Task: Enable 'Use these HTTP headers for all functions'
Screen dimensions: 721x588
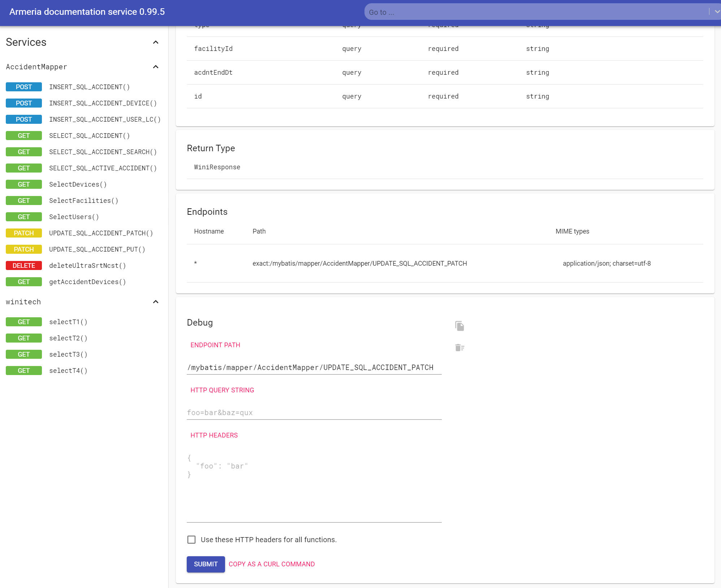Action: point(191,540)
